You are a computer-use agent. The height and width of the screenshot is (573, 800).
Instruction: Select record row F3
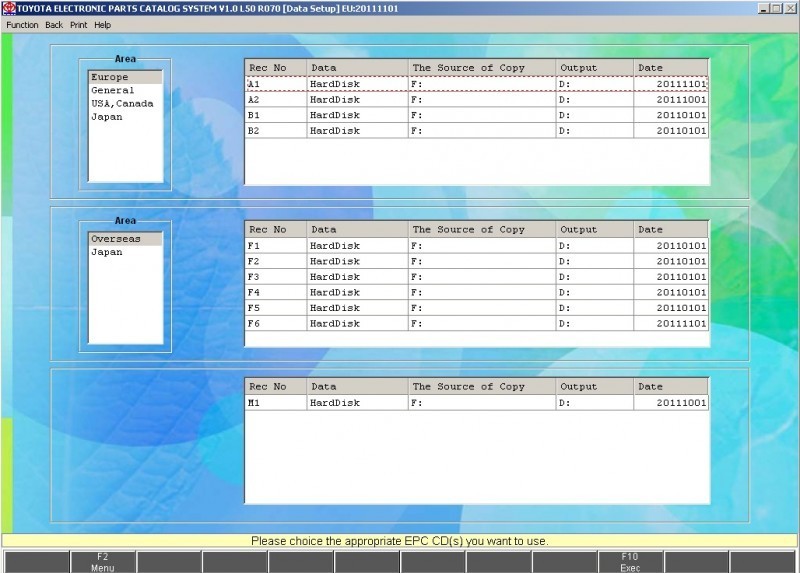point(477,277)
